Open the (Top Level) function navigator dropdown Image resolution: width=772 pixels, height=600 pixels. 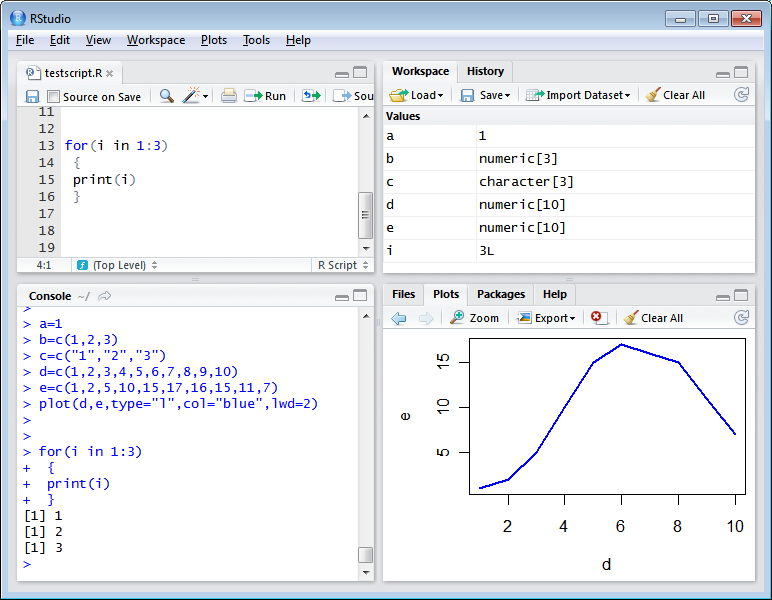click(x=118, y=265)
